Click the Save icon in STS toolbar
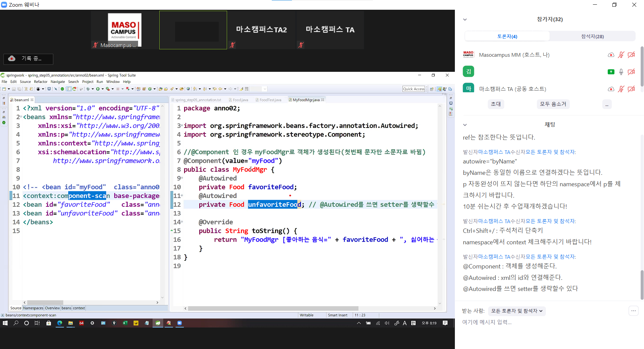Viewport: 644px width, 349px height. 14,89
